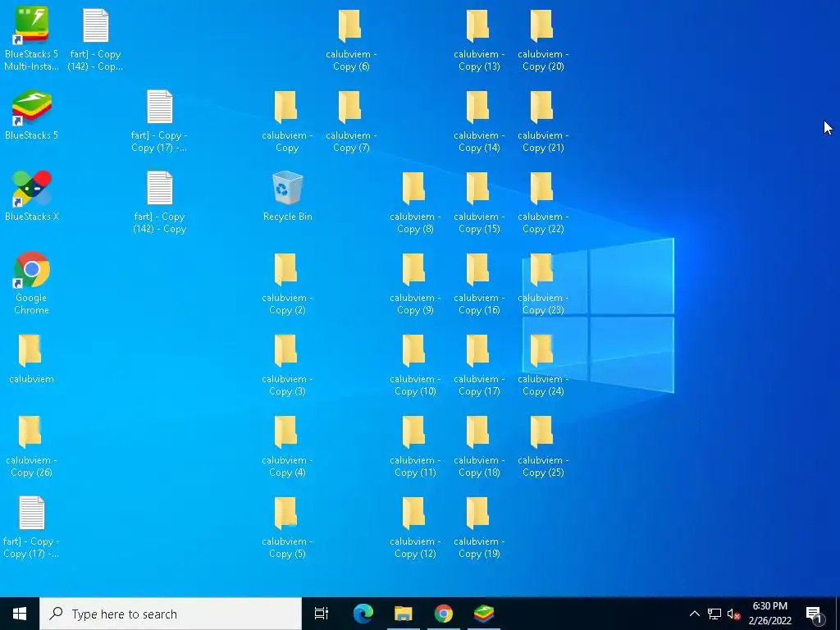Screen dimensions: 840x630
Task: Open the network status tray icon
Action: [714, 614]
